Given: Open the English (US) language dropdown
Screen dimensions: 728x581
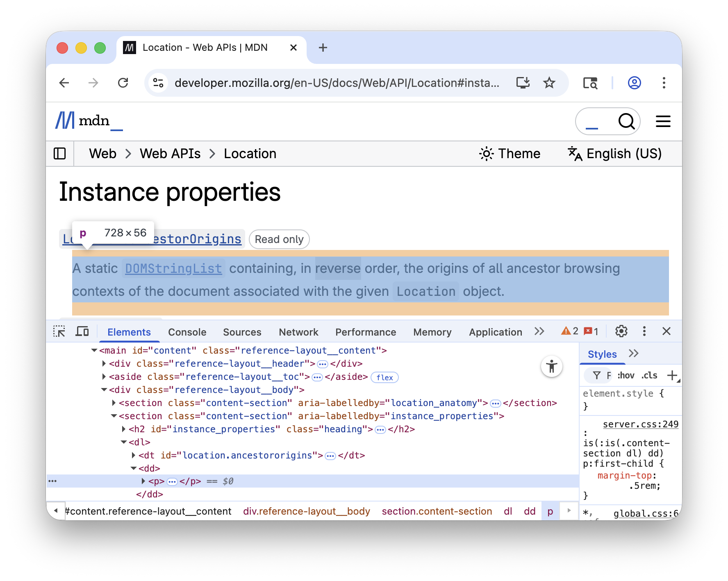Looking at the screenshot, I should (x=615, y=154).
